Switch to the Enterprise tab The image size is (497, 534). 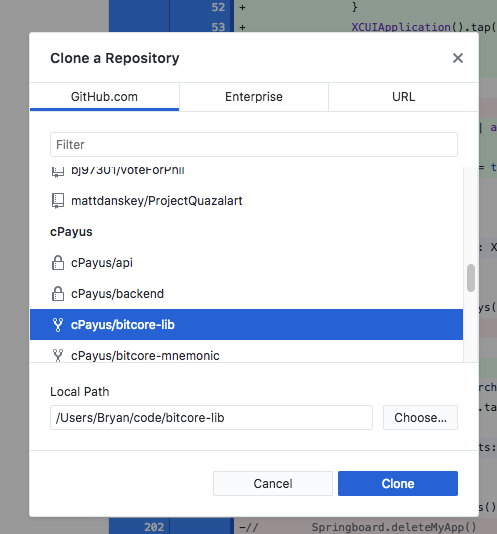coord(254,97)
